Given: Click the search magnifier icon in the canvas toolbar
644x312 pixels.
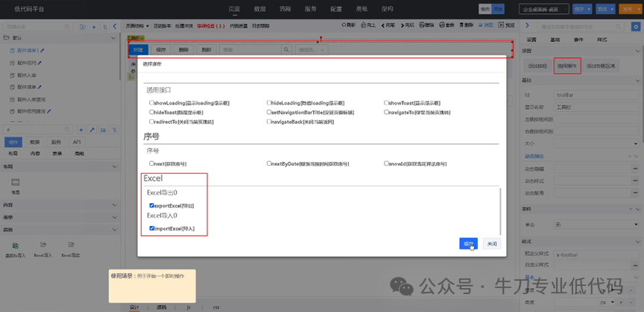Looking at the screenshot, I should tap(286, 50).
